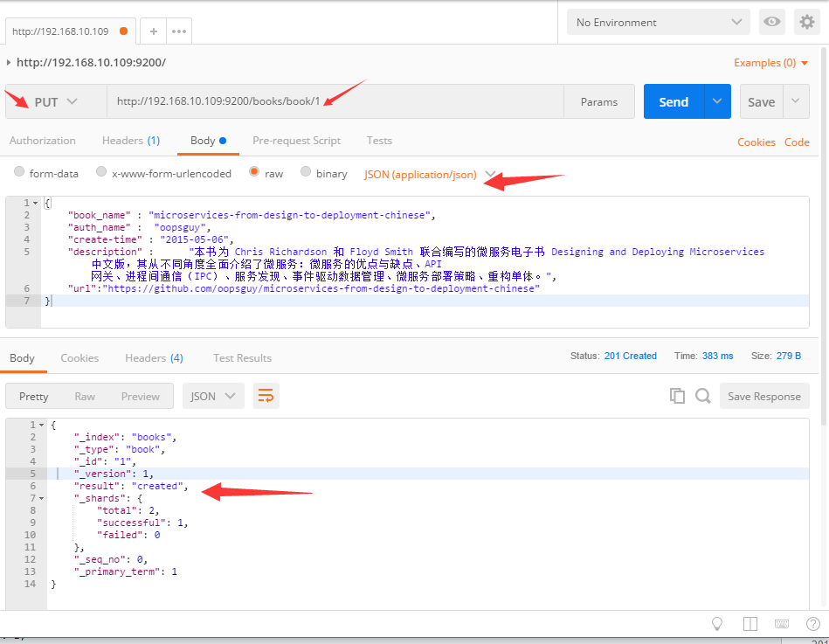Open environment settings gear icon
The height and width of the screenshot is (644, 829).
[806, 23]
